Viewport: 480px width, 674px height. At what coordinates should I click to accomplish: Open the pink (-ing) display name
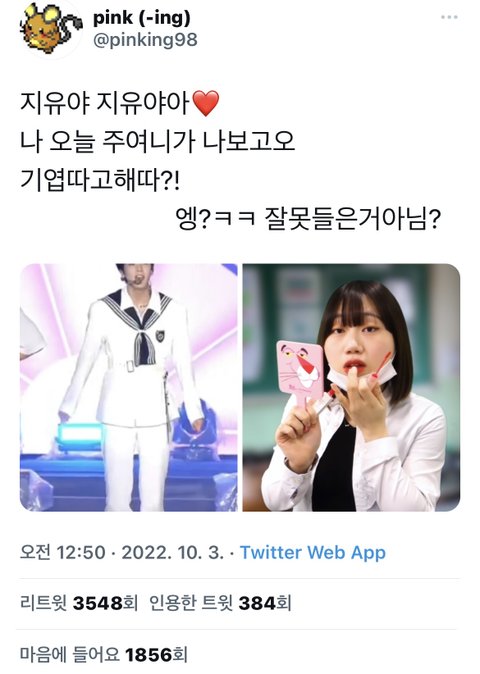pos(142,18)
